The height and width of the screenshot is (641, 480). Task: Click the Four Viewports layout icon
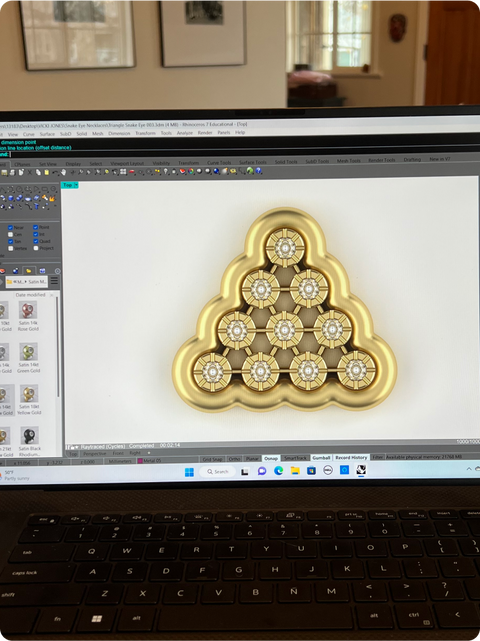pos(123,172)
